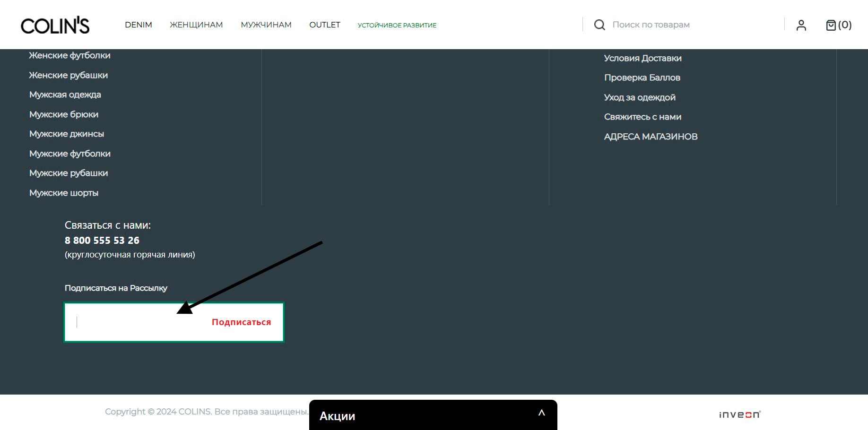Click the Акции label in bottom bar
Viewport: 868px width, 430px height.
pos(337,416)
